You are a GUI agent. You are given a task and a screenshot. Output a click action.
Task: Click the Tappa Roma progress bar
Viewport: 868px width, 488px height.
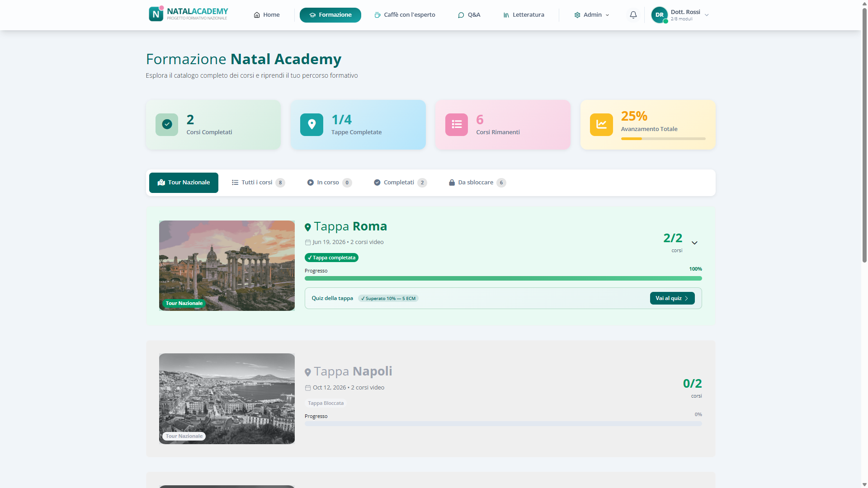[x=503, y=278]
